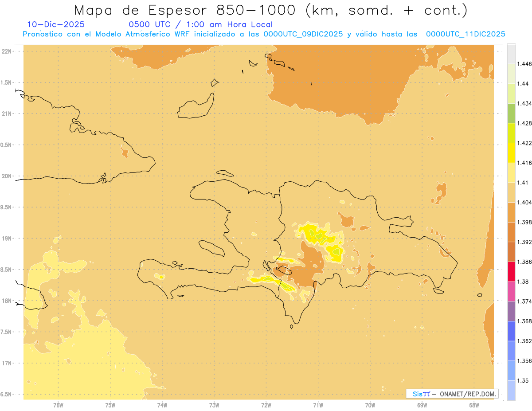This screenshot has height=411, width=532.
Task: Click the latitude label '8.5N'
Action: pyautogui.click(x=7, y=270)
